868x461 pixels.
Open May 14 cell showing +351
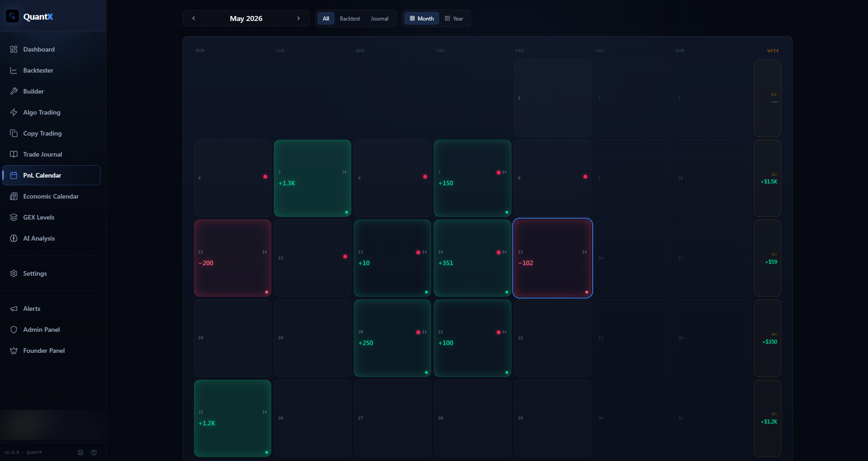pos(473,258)
